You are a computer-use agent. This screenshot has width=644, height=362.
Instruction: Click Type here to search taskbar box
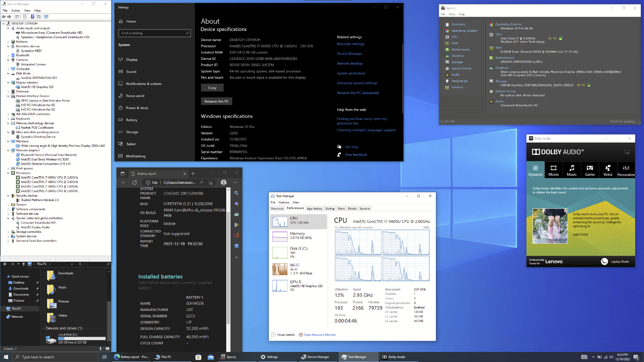(x=56, y=357)
